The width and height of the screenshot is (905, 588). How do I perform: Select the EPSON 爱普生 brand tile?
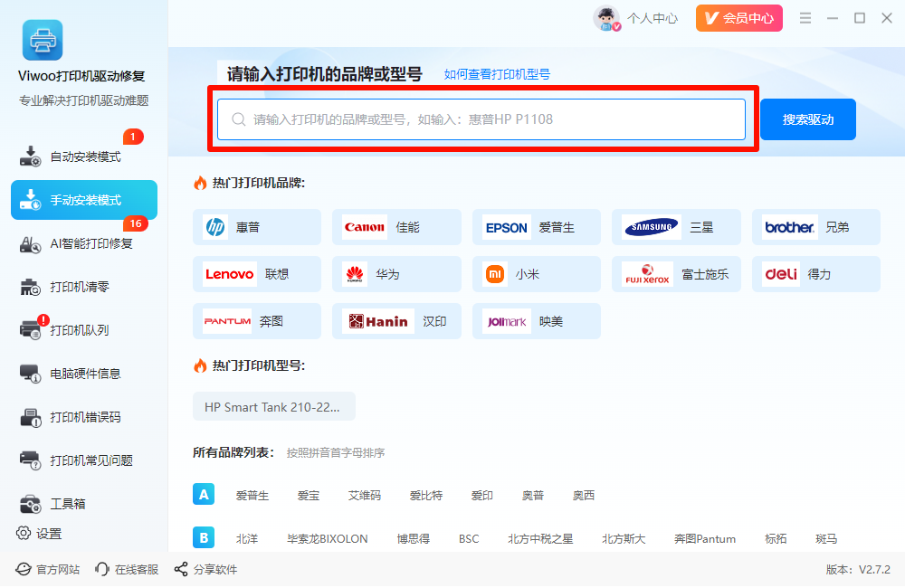[x=536, y=227]
